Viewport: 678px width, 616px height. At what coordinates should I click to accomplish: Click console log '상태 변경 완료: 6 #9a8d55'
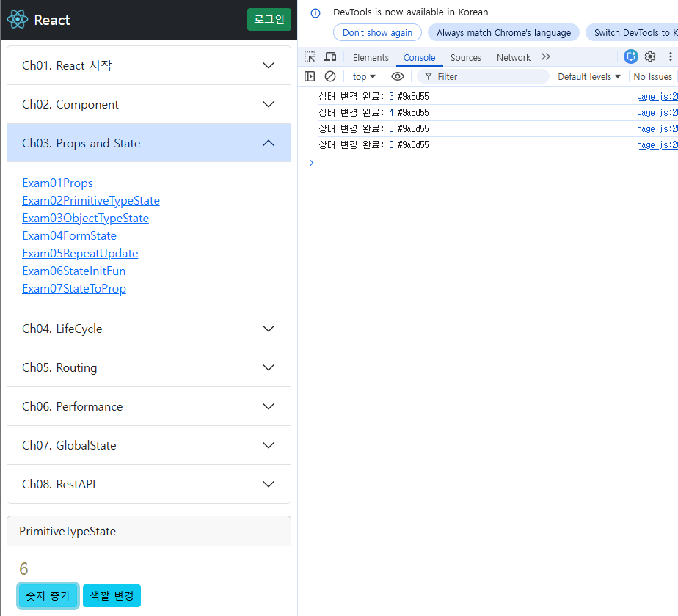(x=373, y=144)
